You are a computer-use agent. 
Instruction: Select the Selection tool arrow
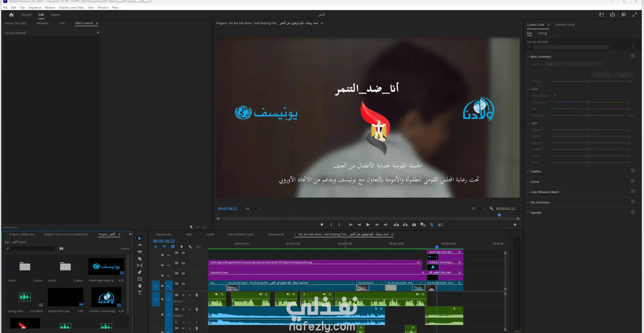(140, 238)
